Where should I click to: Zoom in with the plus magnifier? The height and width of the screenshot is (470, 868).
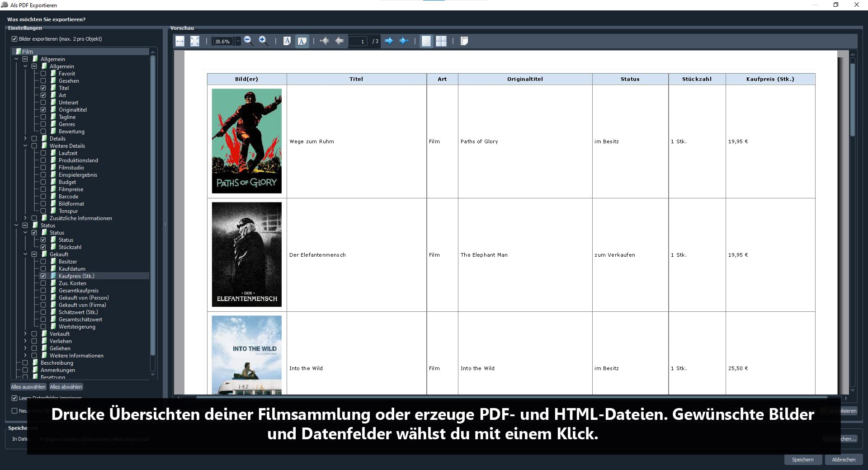[x=264, y=41]
